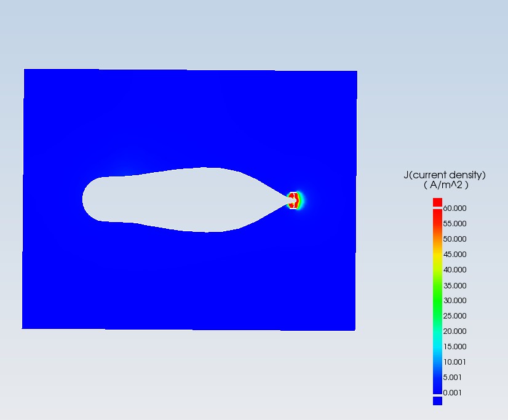Click the 10.001 legend value
This screenshot has width=508, height=420.
[454, 362]
